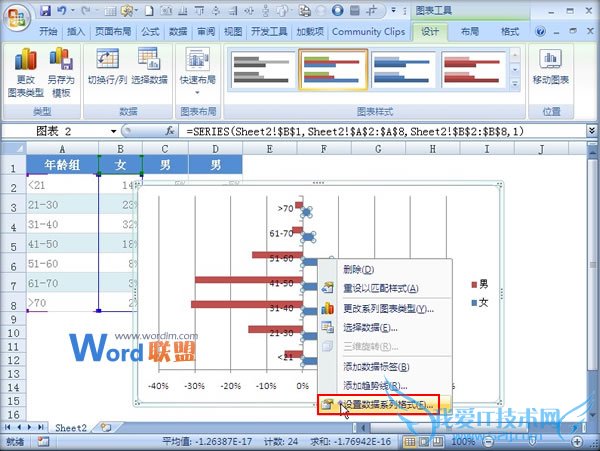Open the 插入 (Insert) ribbon tab

tap(76, 32)
